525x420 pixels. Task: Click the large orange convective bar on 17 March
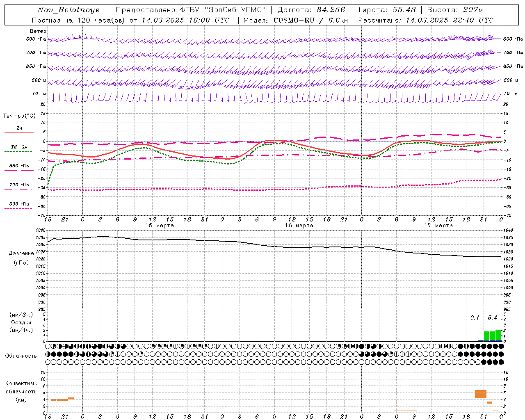[481, 394]
